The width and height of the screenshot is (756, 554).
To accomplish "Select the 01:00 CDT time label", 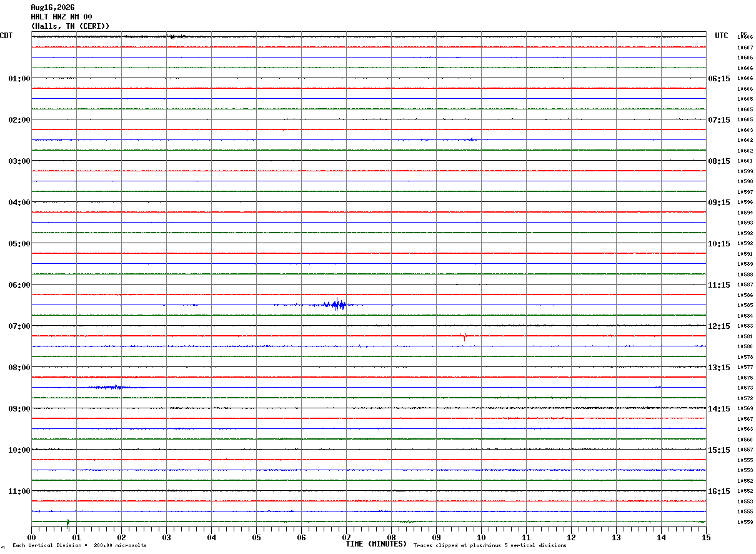I will (x=19, y=78).
